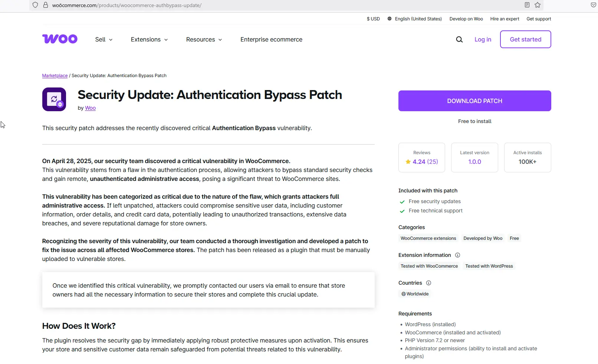This screenshot has width=598, height=364.
Task: Open Hire an expert link
Action: [505, 19]
